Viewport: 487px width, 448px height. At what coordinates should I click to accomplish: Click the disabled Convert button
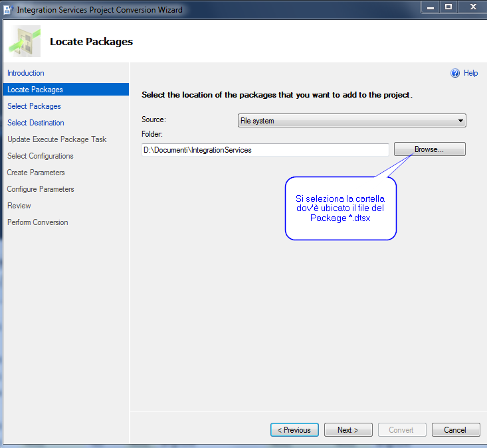pos(402,429)
